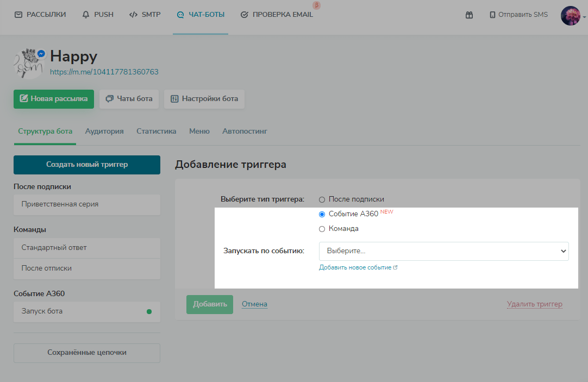This screenshot has height=382, width=588.
Task: Select the Событие A360 radio option
Action: click(x=322, y=214)
